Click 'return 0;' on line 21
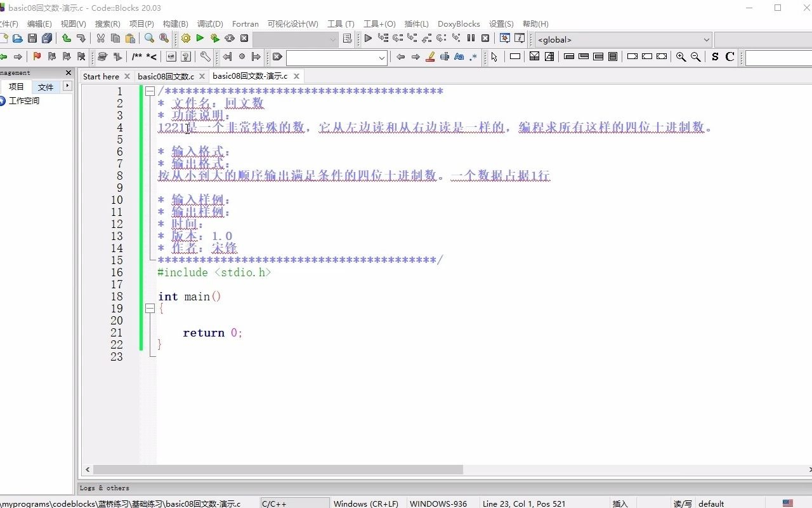812x508 pixels. tap(213, 333)
